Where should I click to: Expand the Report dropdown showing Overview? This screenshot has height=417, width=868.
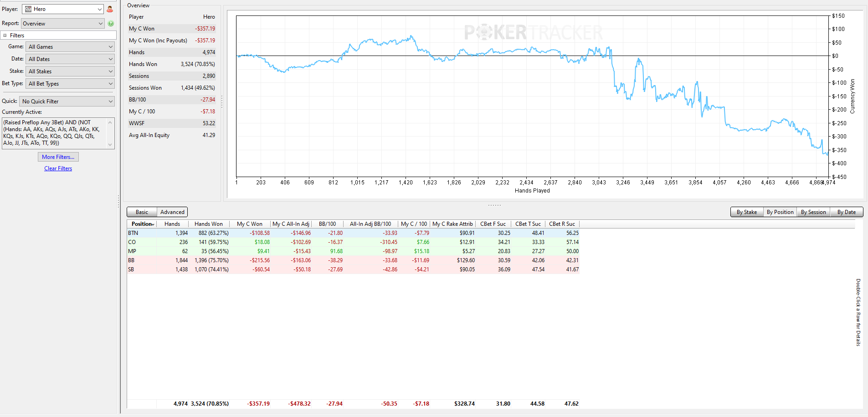tap(63, 24)
